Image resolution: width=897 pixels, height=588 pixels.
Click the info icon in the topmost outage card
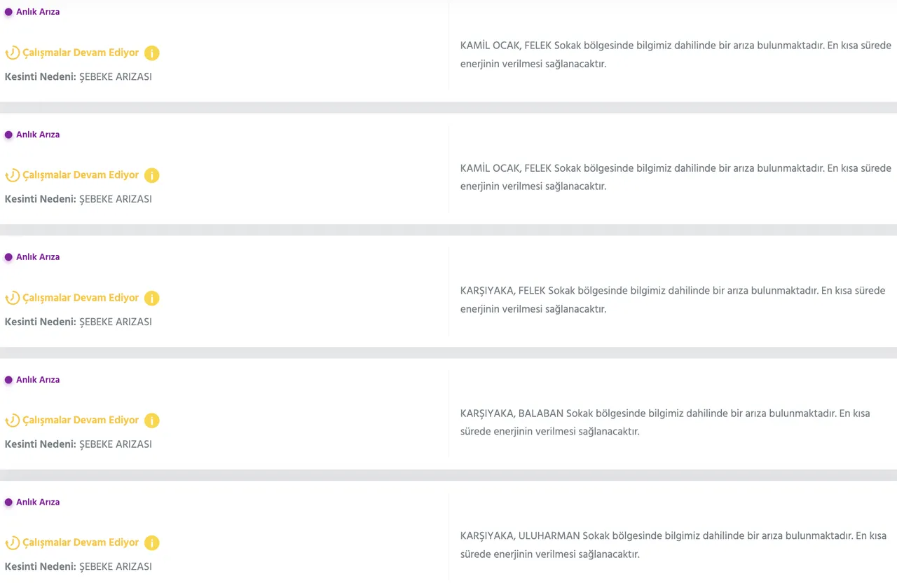[x=152, y=53]
